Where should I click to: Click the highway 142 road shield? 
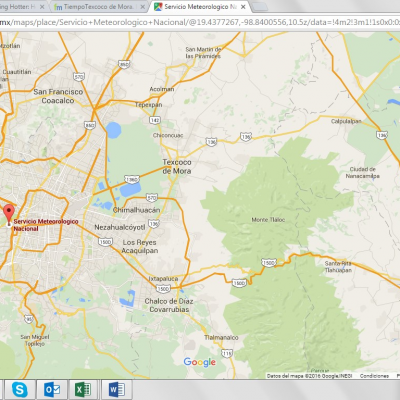click(155, 120)
